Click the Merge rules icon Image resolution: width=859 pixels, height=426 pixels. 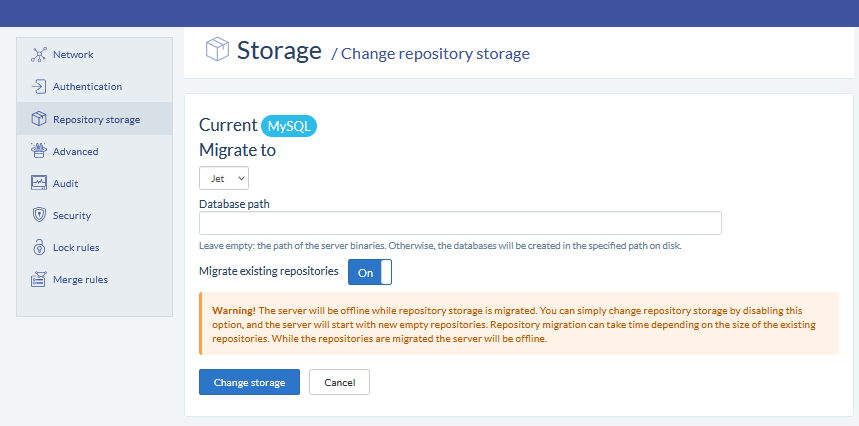point(39,279)
